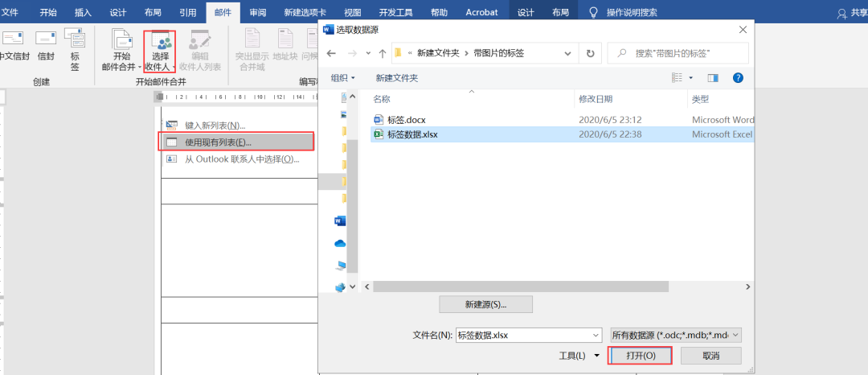The height and width of the screenshot is (375, 868).
Task: Open the 文件 ribbon tab
Action: (11, 12)
